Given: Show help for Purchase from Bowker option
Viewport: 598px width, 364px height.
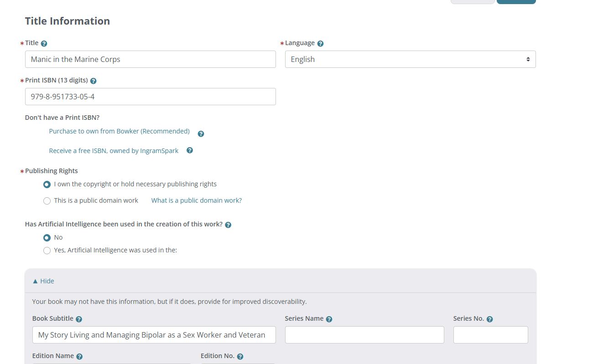Looking at the screenshot, I should click(x=201, y=134).
